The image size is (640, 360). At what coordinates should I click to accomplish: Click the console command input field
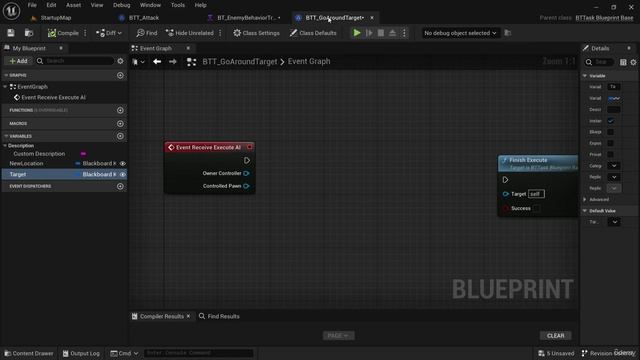point(198,353)
